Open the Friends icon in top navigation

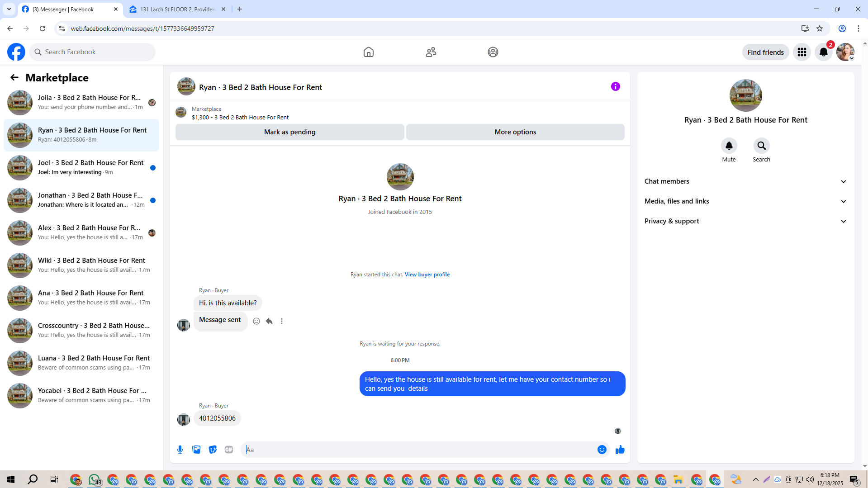pos(431,52)
